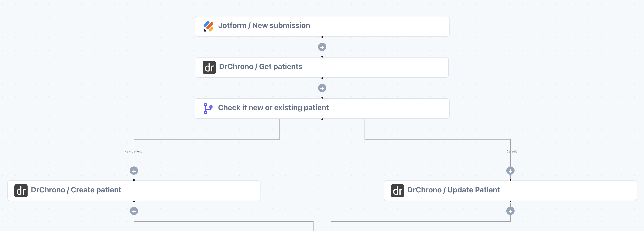Click the Default branch label

pos(511,152)
